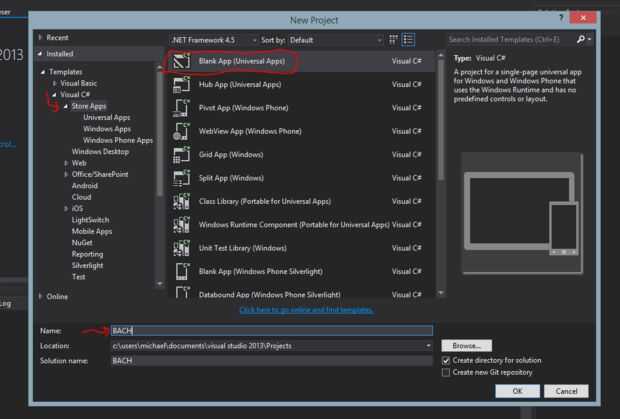Click template list scrollbar up arrow

point(441,56)
